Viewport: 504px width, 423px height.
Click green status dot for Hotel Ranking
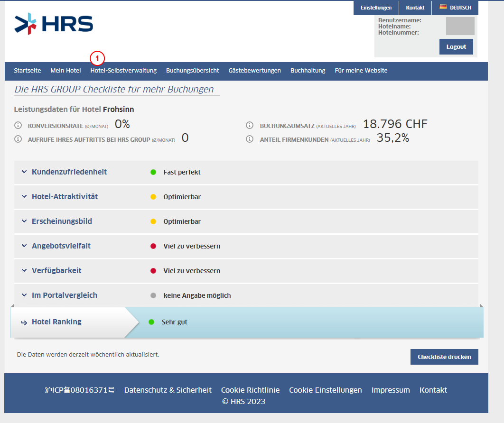tap(151, 322)
